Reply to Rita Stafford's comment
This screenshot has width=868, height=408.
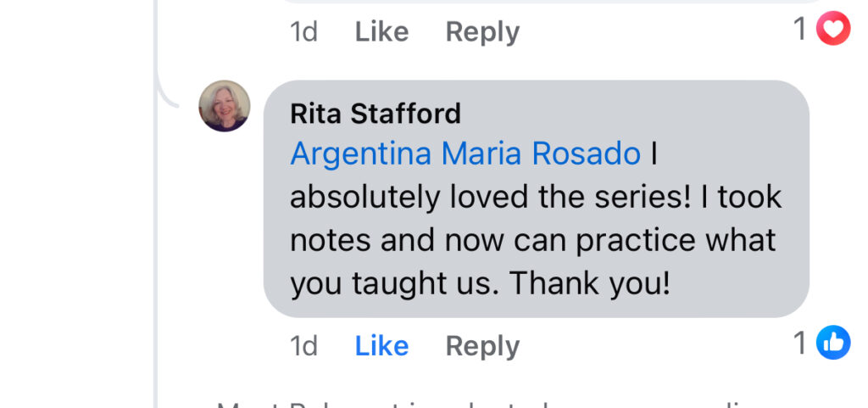(482, 346)
